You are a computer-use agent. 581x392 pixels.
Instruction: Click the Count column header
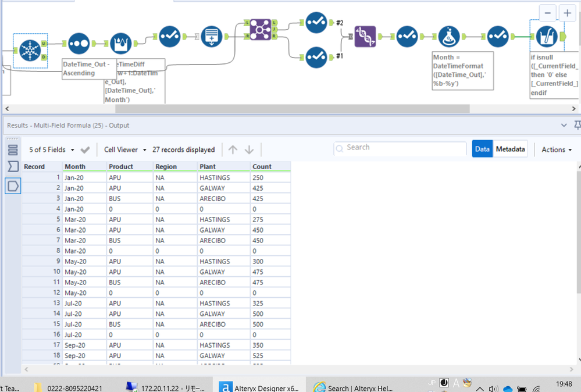point(270,167)
